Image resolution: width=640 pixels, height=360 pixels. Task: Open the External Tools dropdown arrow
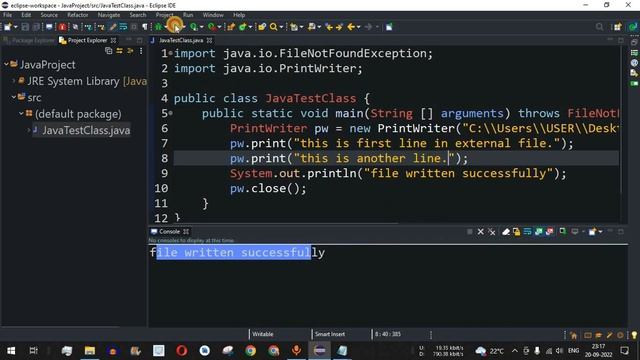(x=219, y=27)
